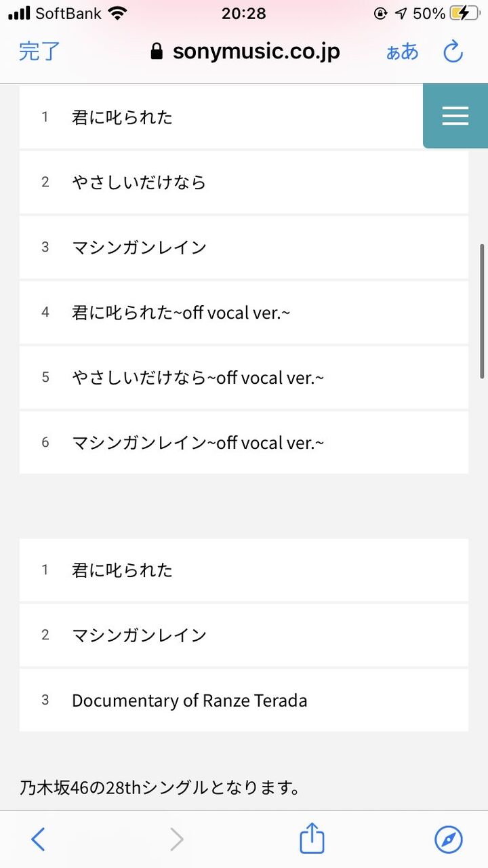Viewport: 488px width, 868px height.
Task: Tap 完了 to close the browser
Action: [x=40, y=52]
